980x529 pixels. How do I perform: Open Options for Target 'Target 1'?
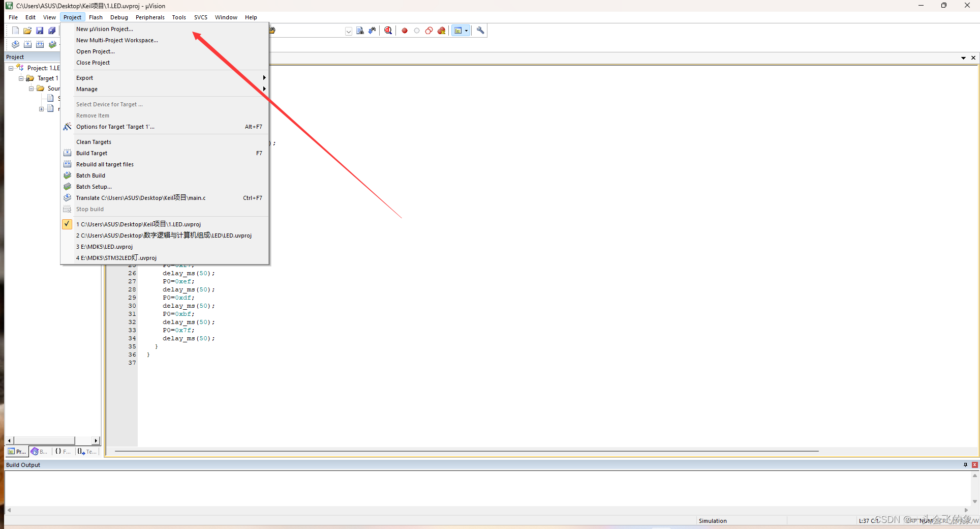[165, 127]
